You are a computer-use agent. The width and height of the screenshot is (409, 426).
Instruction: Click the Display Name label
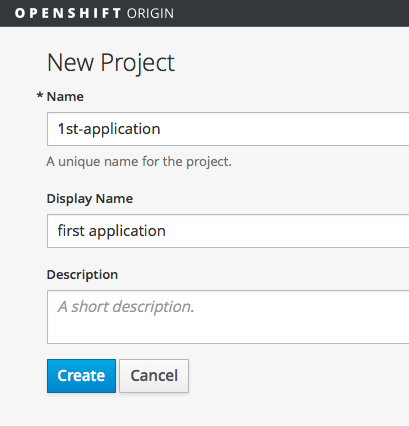(x=90, y=199)
